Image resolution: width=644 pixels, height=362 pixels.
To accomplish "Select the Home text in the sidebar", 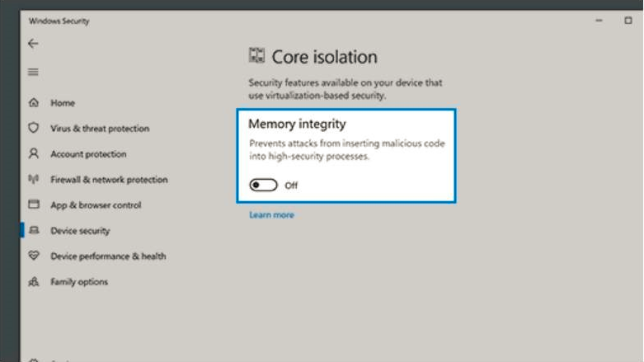I will 63,103.
